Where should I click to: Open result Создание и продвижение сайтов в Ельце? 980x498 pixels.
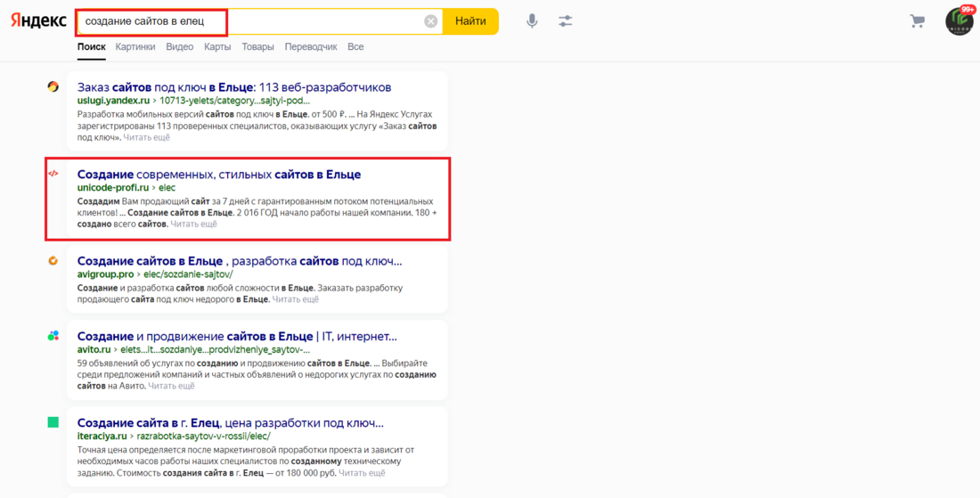click(237, 336)
